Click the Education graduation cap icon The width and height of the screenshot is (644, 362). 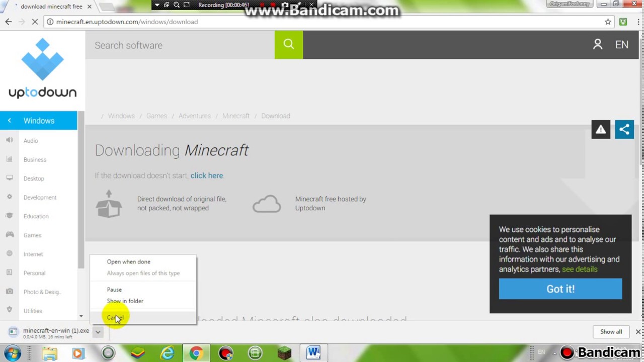(x=9, y=216)
